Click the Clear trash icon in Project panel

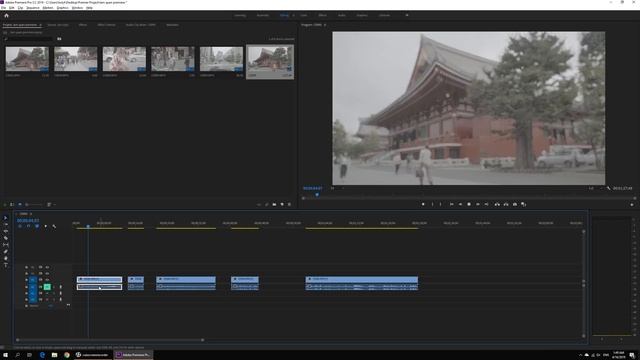[289, 204]
